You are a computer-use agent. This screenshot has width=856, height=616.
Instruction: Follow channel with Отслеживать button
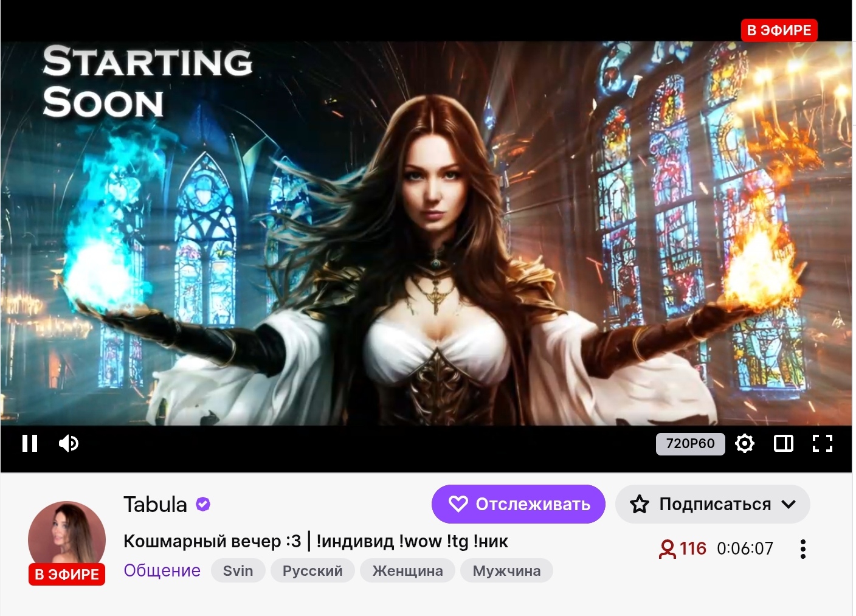[519, 504]
